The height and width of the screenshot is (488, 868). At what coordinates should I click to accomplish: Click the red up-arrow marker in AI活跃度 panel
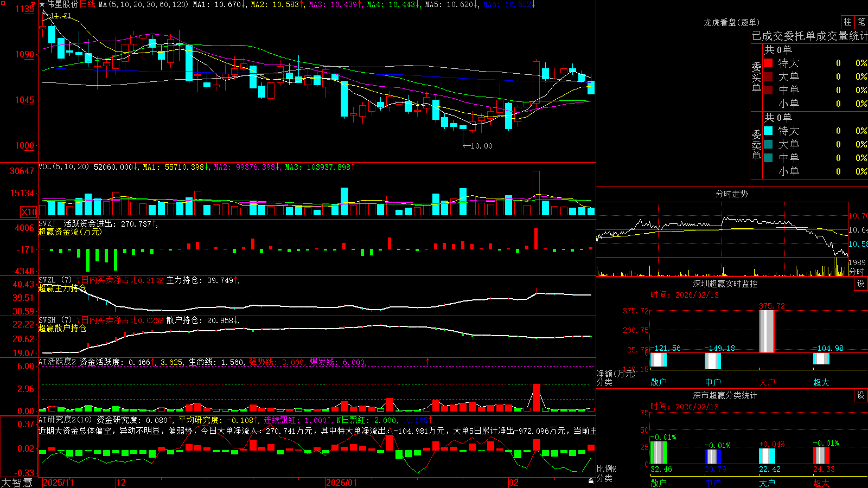(x=427, y=361)
